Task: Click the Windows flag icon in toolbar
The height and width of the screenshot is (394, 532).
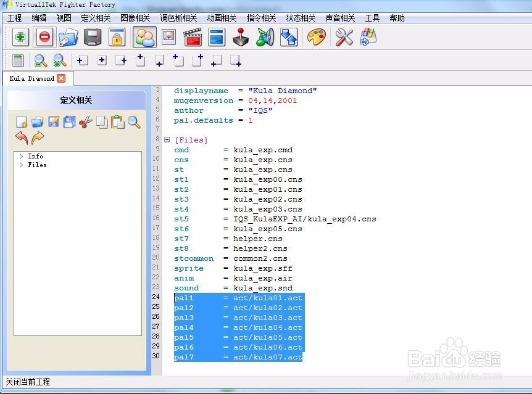Action: pyautogui.click(x=368, y=37)
